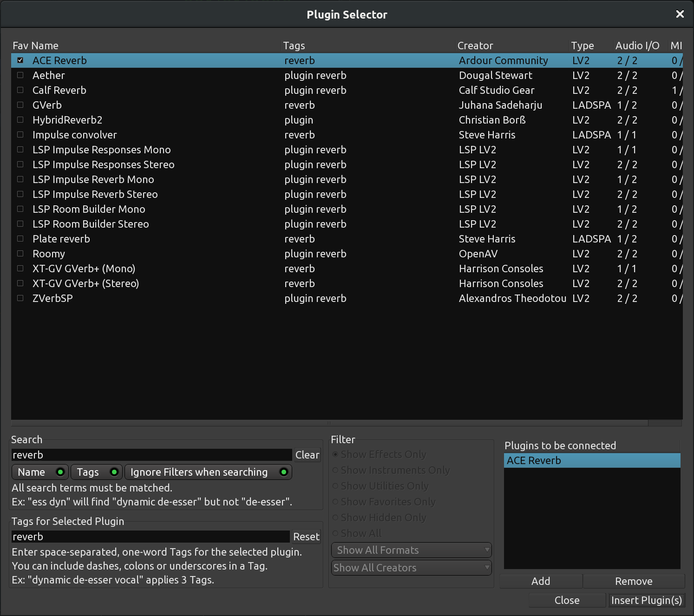Favorite the Impulse convolver plugin
The image size is (694, 616).
pos(20,135)
